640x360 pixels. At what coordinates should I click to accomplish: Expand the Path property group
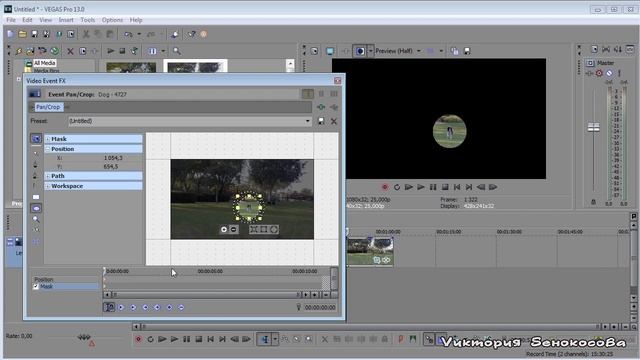pyautogui.click(x=48, y=176)
